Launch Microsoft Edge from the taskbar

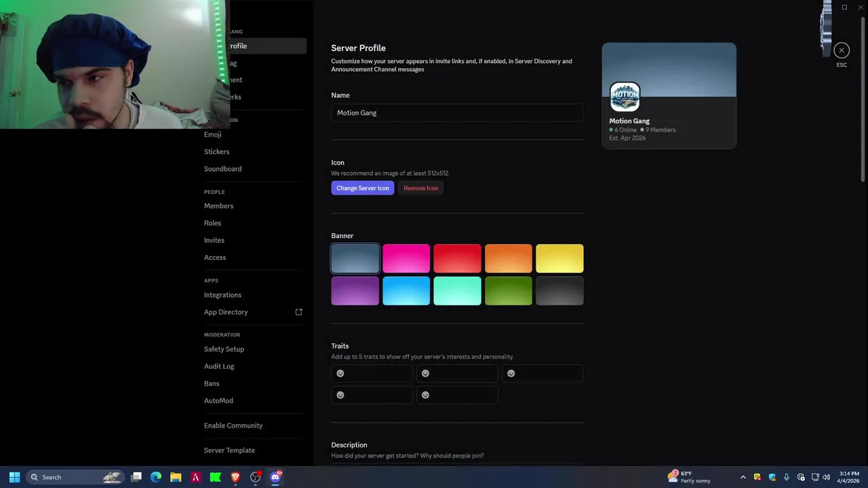pyautogui.click(x=156, y=477)
